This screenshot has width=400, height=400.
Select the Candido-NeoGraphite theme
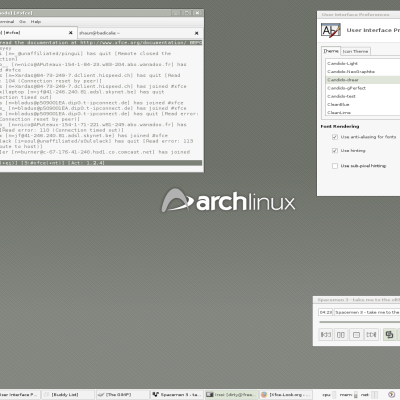(x=363, y=72)
